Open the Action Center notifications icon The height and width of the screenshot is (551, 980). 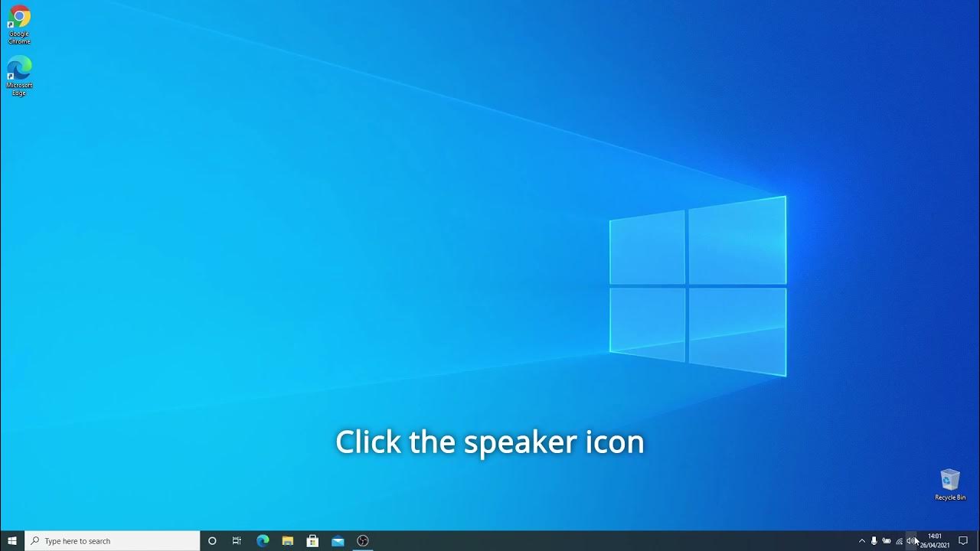click(x=963, y=541)
